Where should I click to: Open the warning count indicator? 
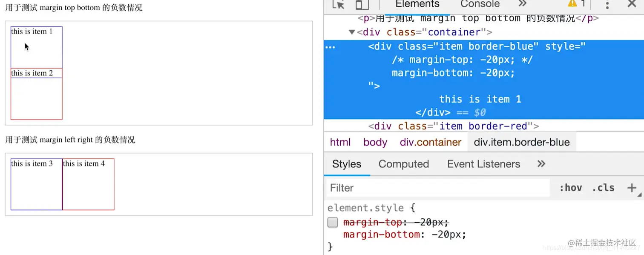click(577, 4)
